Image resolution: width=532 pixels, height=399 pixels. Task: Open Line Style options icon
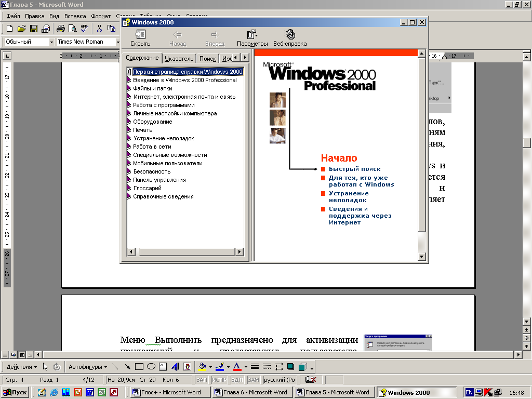[x=255, y=366]
